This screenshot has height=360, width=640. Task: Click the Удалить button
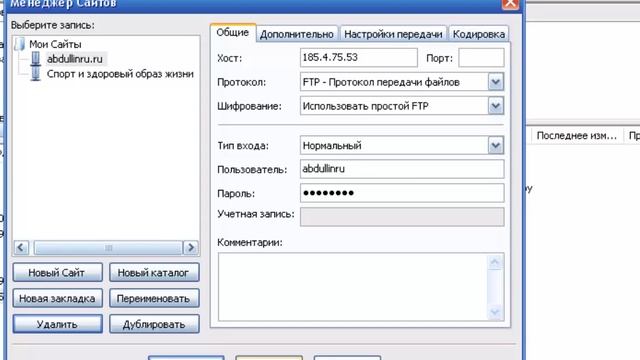pyautogui.click(x=57, y=324)
